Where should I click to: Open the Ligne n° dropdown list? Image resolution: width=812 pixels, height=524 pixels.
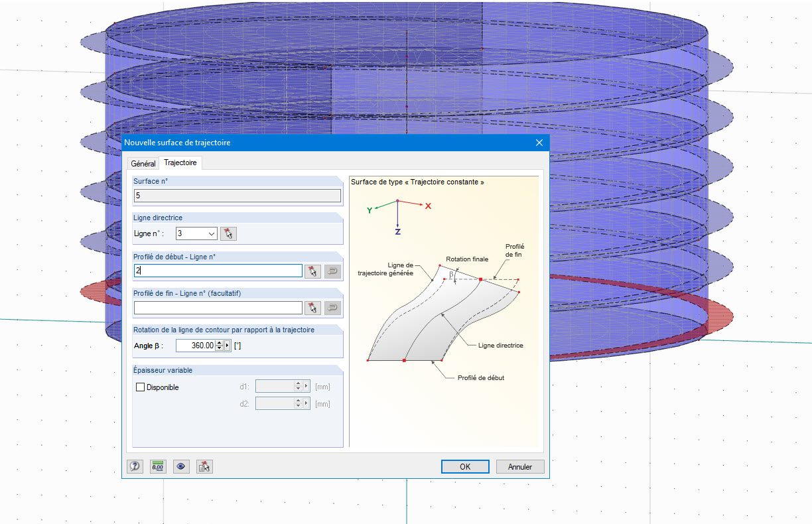click(x=211, y=233)
